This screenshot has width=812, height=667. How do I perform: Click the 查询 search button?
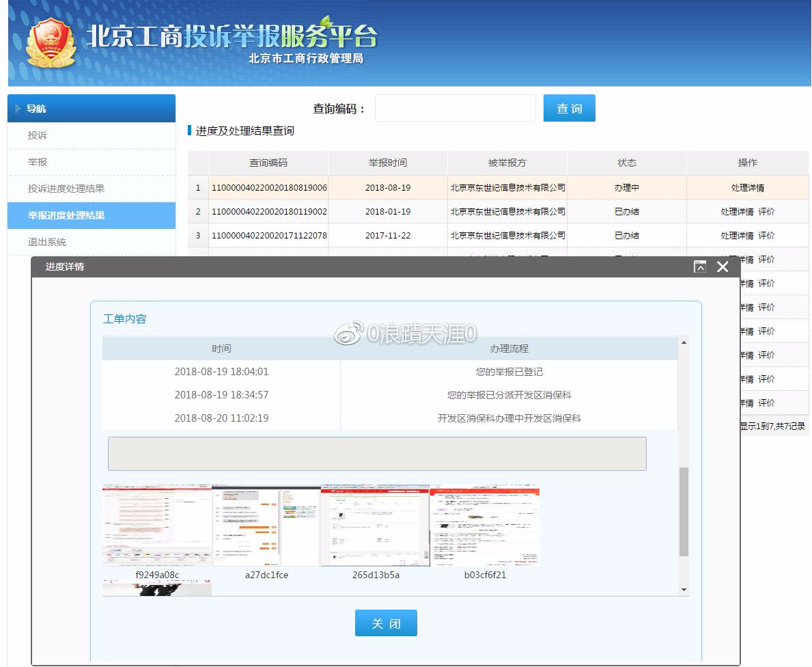click(x=569, y=109)
